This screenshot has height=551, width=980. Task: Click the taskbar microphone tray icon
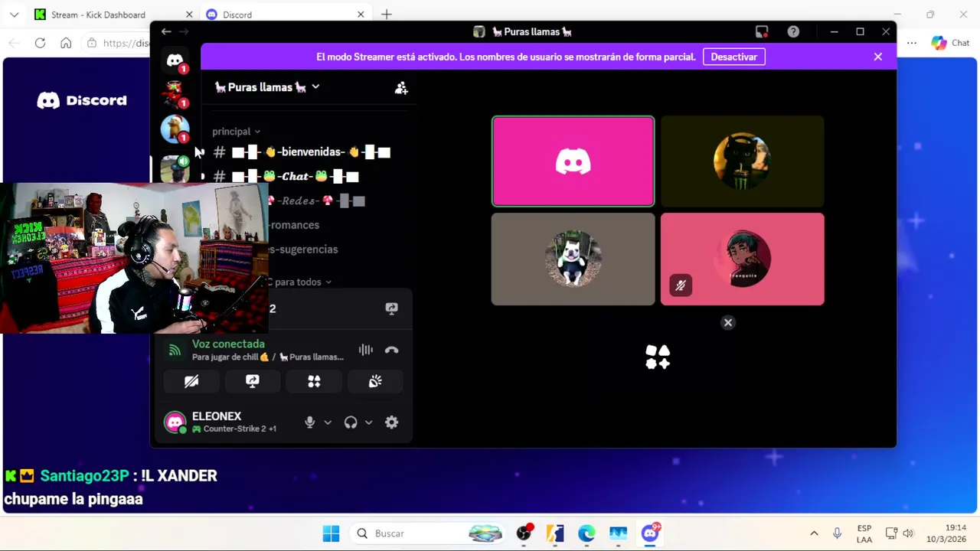(x=837, y=533)
